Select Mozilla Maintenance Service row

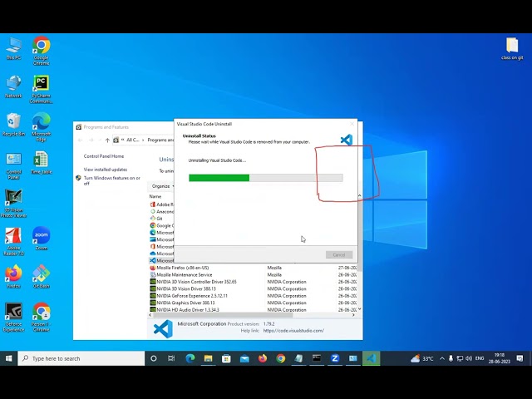(253, 275)
